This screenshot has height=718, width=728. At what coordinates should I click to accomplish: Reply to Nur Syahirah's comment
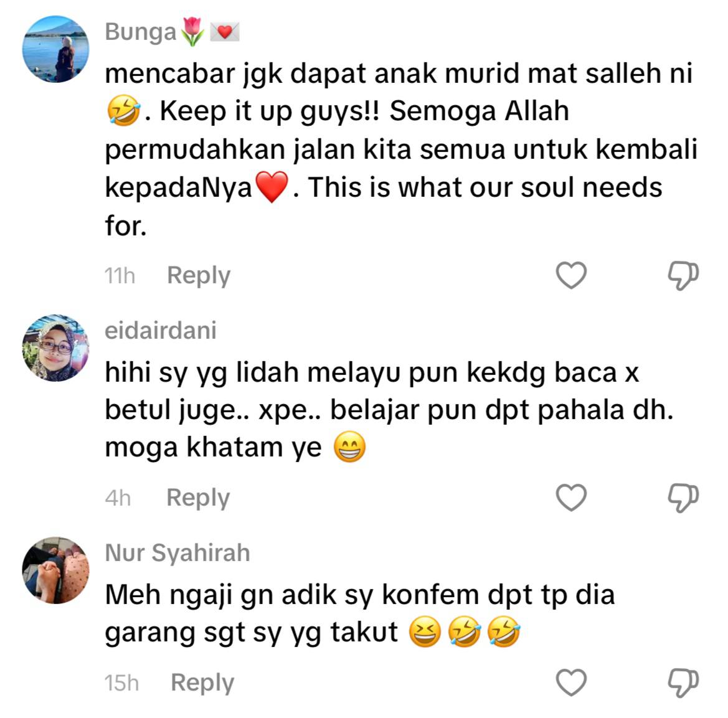(x=202, y=683)
